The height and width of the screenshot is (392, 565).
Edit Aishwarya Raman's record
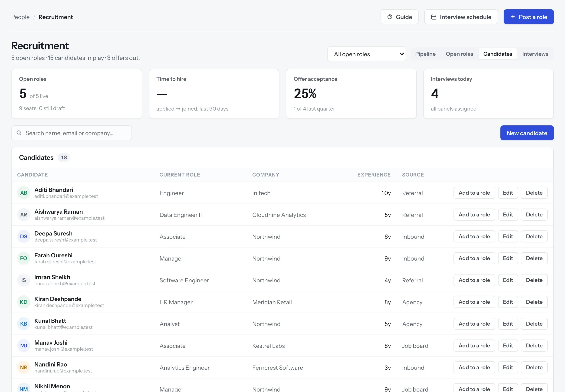[x=508, y=215]
